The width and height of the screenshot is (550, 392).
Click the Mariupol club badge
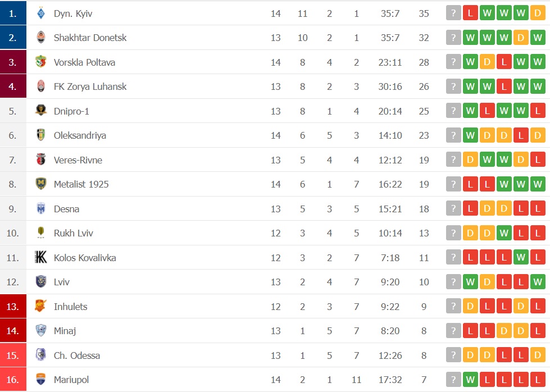(x=40, y=380)
